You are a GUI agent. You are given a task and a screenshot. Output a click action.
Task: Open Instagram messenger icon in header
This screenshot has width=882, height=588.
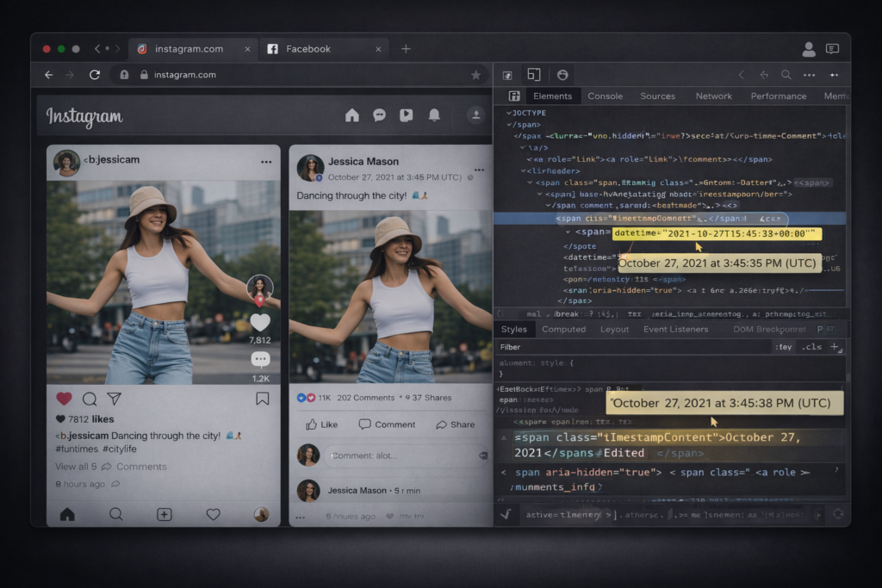(379, 115)
